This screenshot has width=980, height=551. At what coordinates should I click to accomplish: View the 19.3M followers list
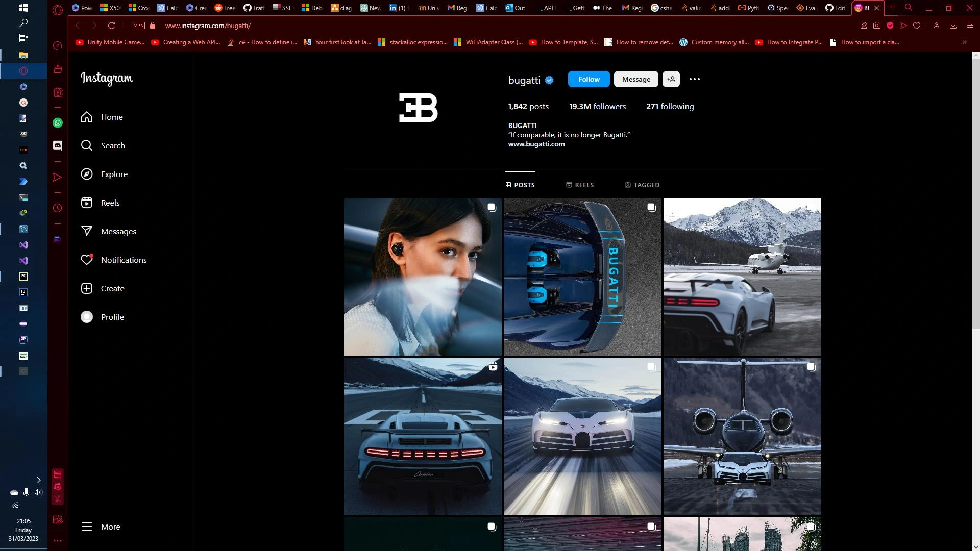click(597, 107)
